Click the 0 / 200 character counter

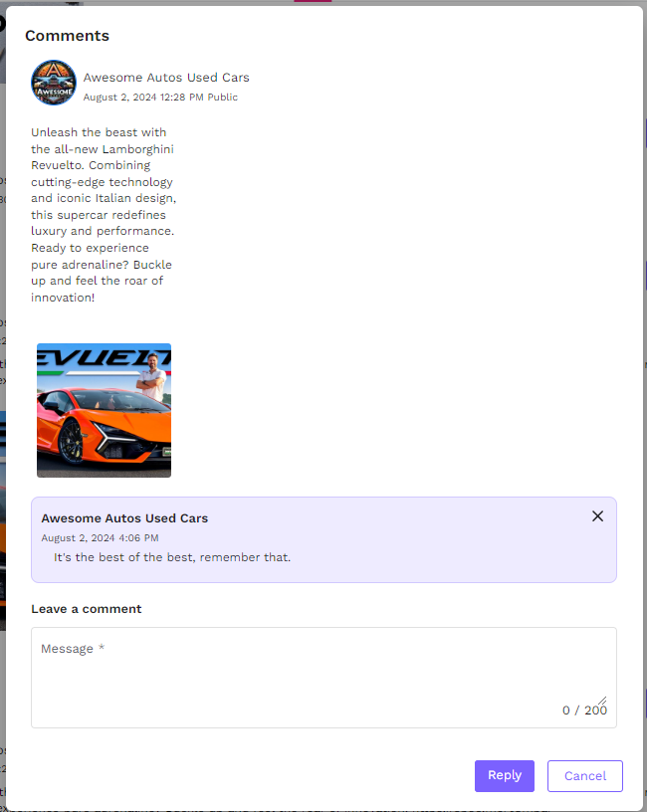tap(583, 710)
